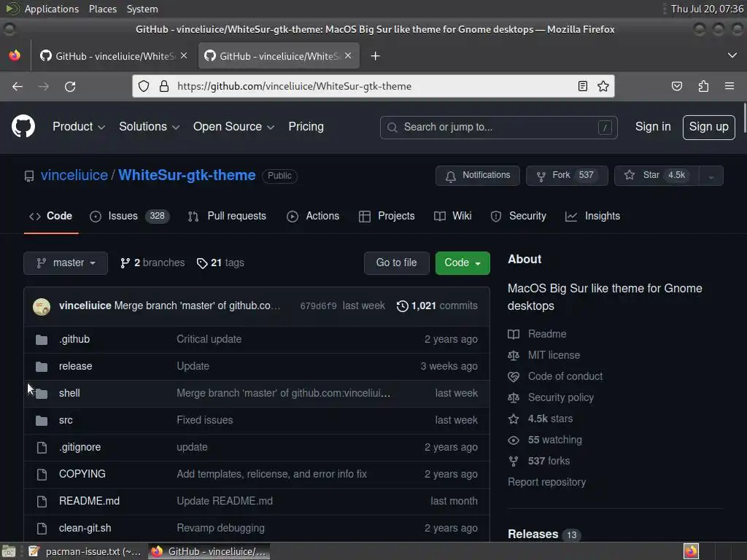
Task: Click the vinceliuice avatar in commit row
Action: click(42, 307)
